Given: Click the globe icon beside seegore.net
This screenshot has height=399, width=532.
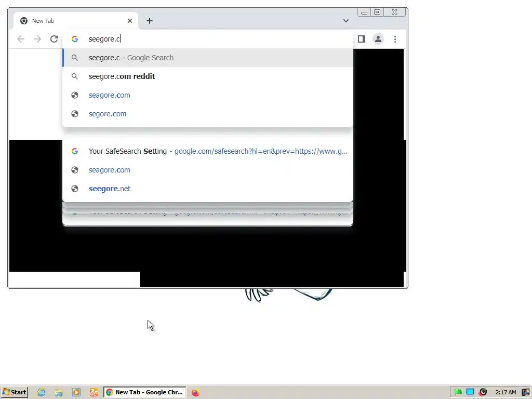Looking at the screenshot, I should click(75, 188).
